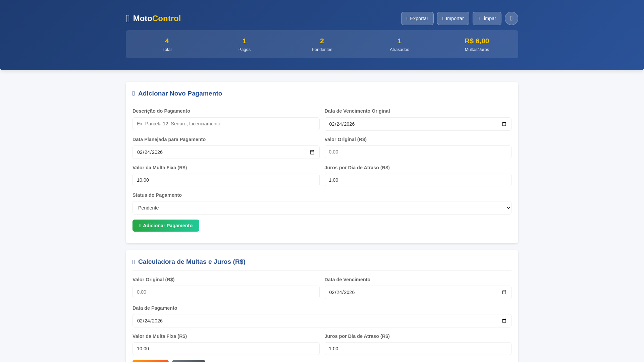Click the green Adicionar Pagamento button
The image size is (644, 362).
coord(166,226)
